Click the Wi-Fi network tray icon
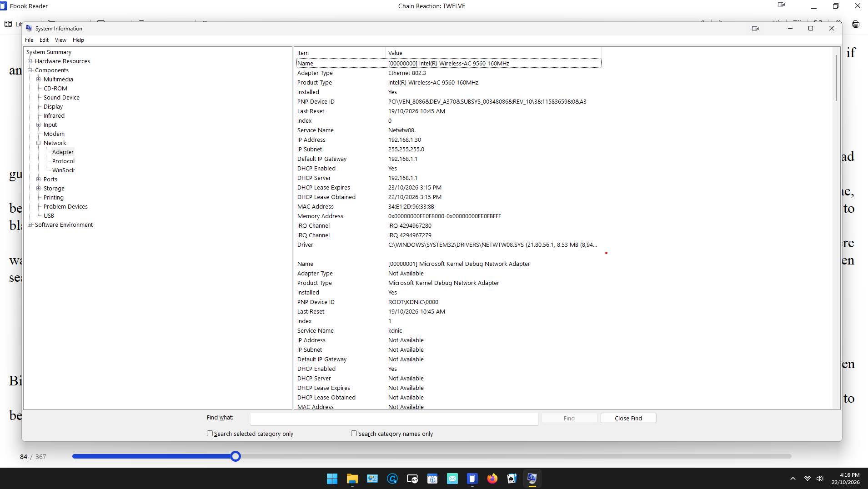Image resolution: width=868 pixels, height=489 pixels. click(807, 479)
